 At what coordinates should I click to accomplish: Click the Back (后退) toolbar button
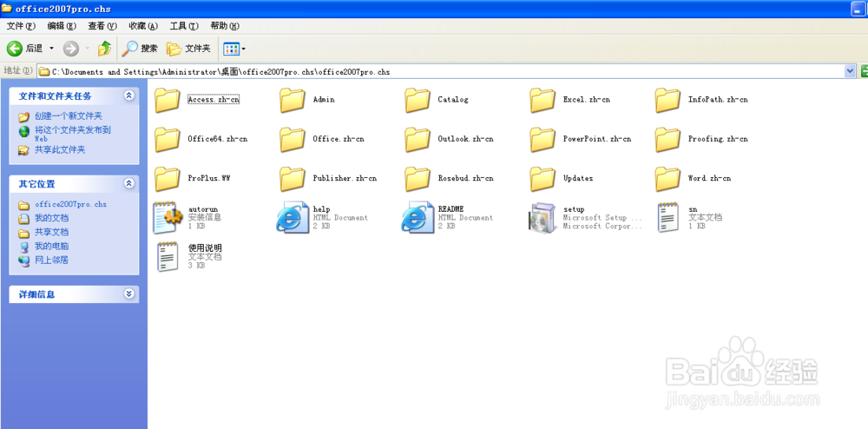click(25, 49)
